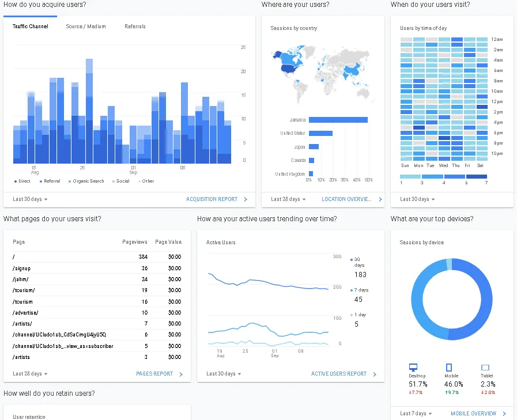Switch to the Referrals tab
Viewport: 517px width, 420px height.
(135, 27)
